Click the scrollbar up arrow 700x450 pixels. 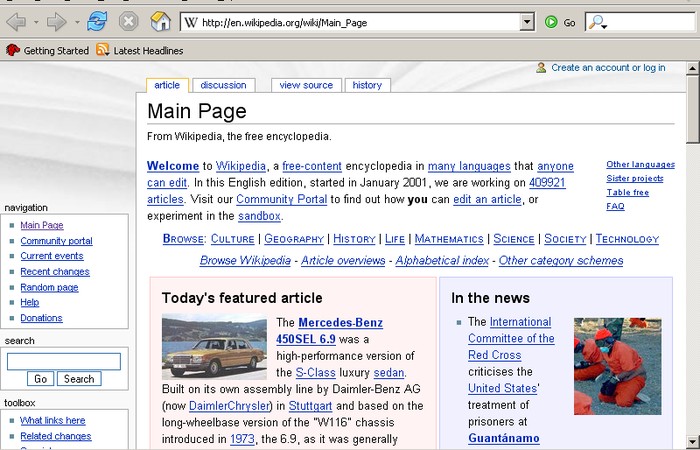(x=692, y=68)
